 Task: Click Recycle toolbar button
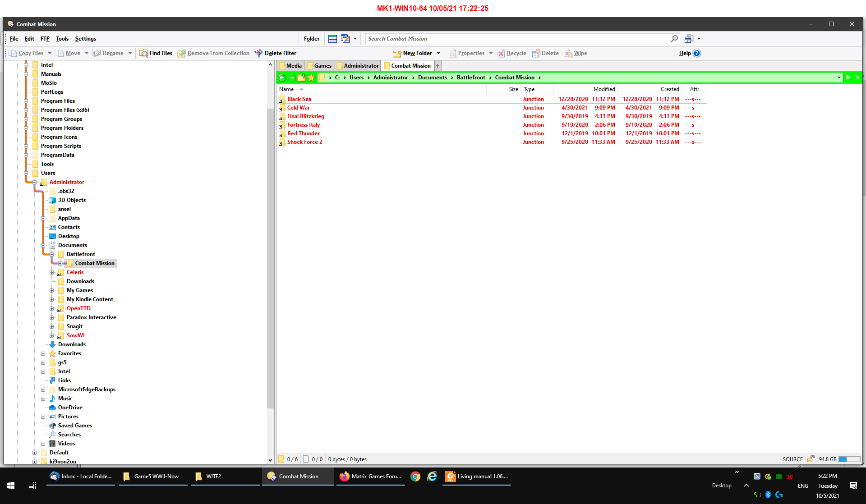[x=512, y=53]
